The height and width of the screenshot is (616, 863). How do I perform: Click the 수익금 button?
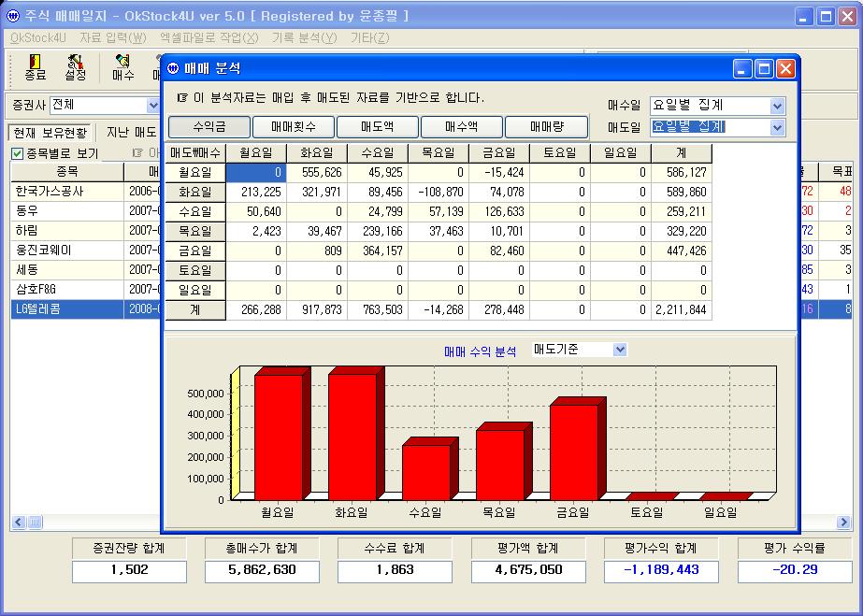(x=209, y=127)
